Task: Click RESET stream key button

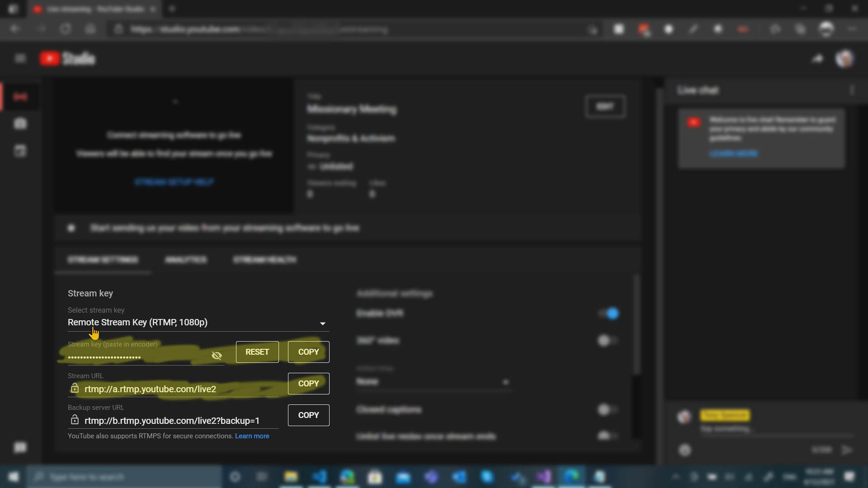Action: coord(257,352)
